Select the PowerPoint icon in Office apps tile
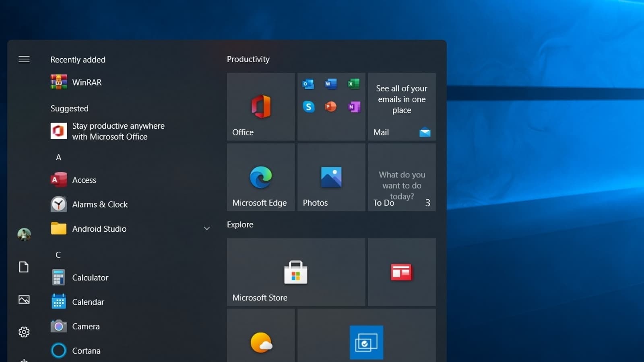This screenshot has height=362, width=644. pos(330,107)
